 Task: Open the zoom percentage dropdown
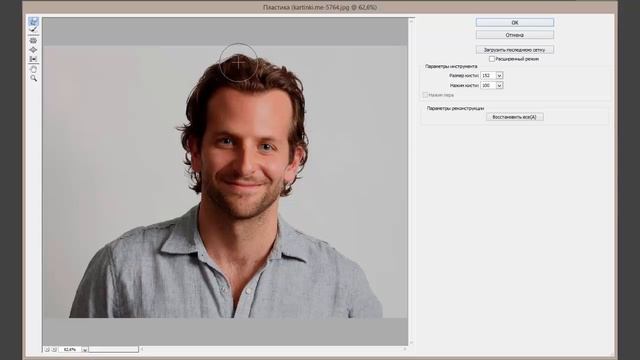pos(84,349)
